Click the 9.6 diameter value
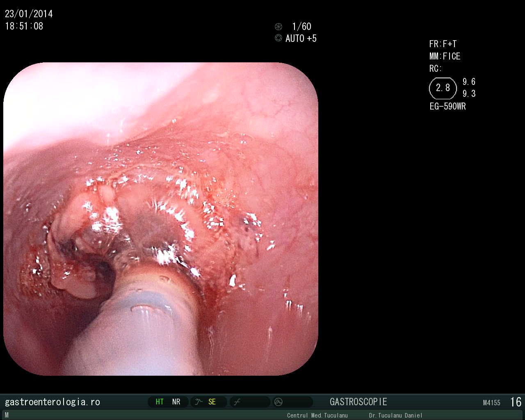The height and width of the screenshot is (420, 525). (x=469, y=82)
